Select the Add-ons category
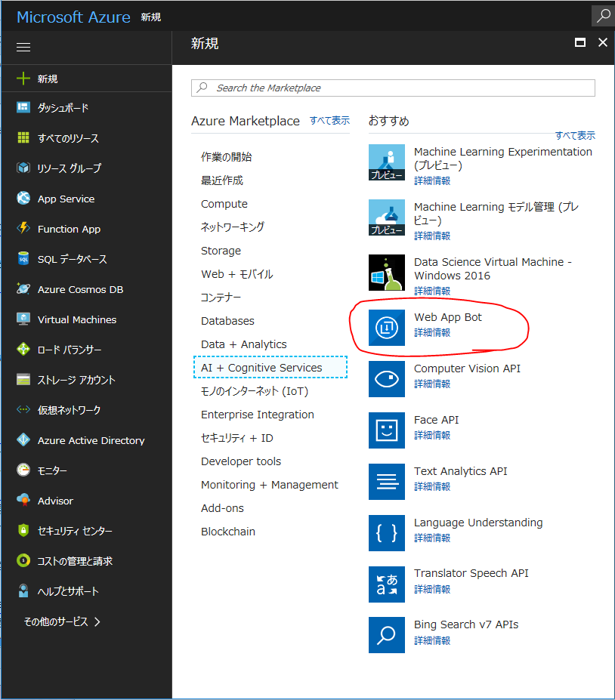This screenshot has height=700, width=615. [222, 508]
